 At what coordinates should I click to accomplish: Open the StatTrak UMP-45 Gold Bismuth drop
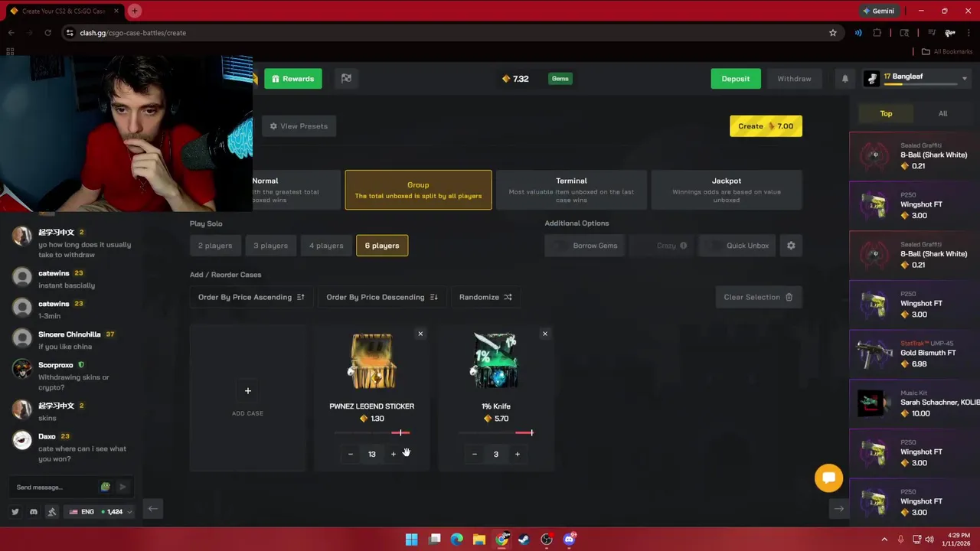coord(914,353)
